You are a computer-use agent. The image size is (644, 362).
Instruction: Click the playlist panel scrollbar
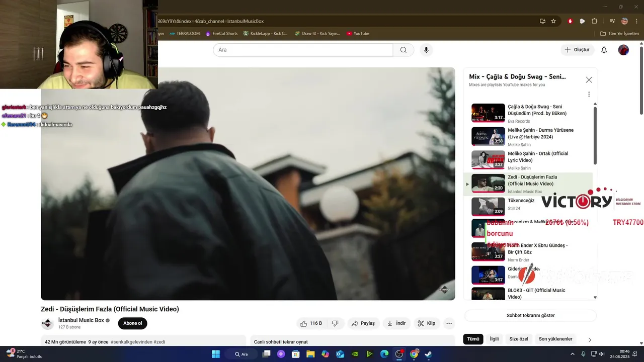[595, 136]
